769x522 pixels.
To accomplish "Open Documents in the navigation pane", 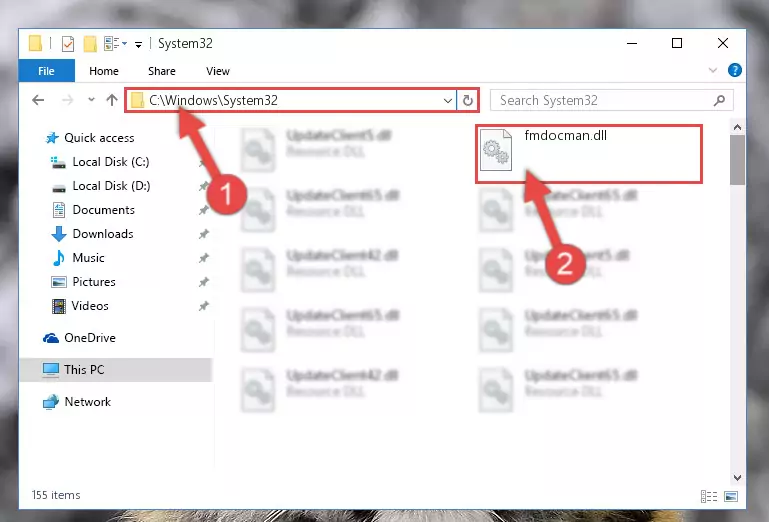I will (93, 210).
